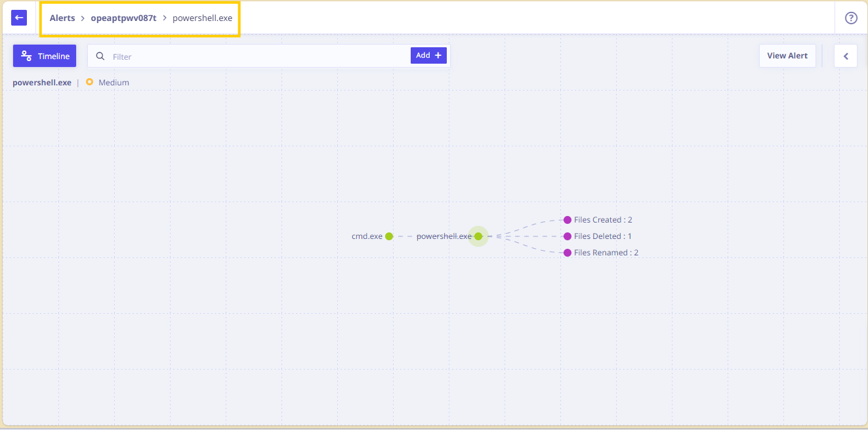Click the Files Renamed purple node

tap(568, 253)
